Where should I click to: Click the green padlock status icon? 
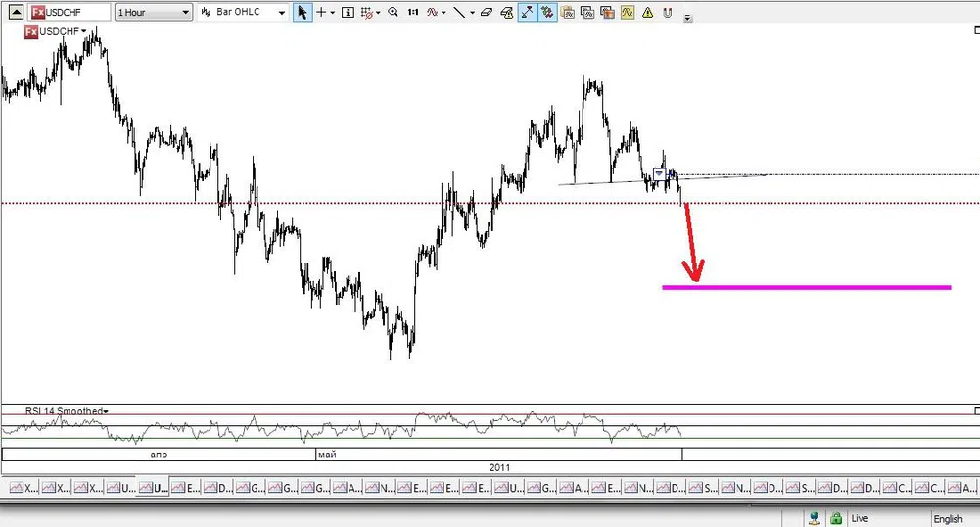click(836, 518)
